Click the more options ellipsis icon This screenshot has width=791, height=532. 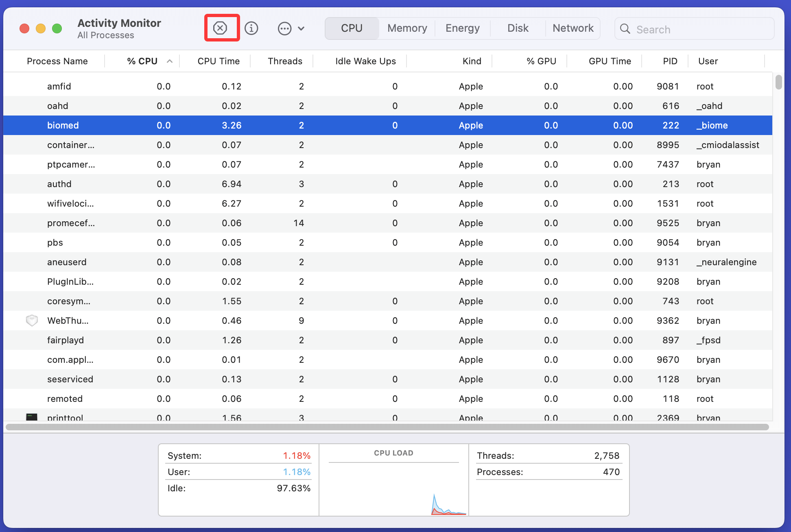[284, 28]
